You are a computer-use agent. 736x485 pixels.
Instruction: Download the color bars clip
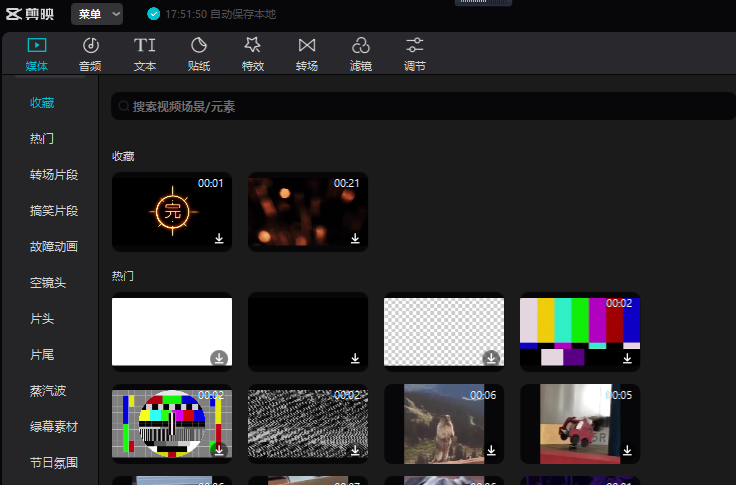(627, 358)
